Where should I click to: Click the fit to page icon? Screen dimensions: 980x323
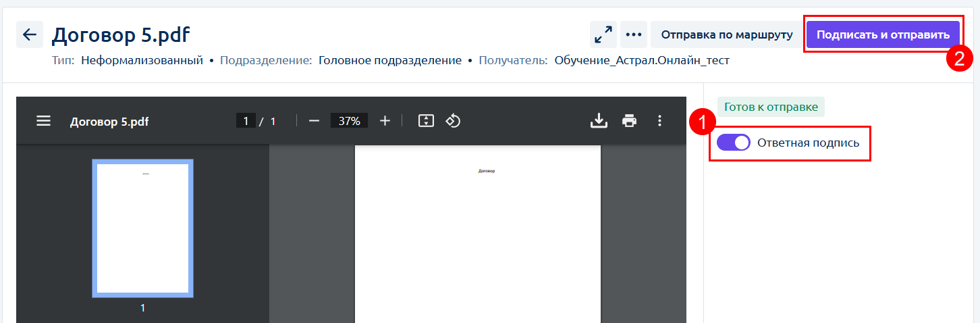click(x=425, y=121)
